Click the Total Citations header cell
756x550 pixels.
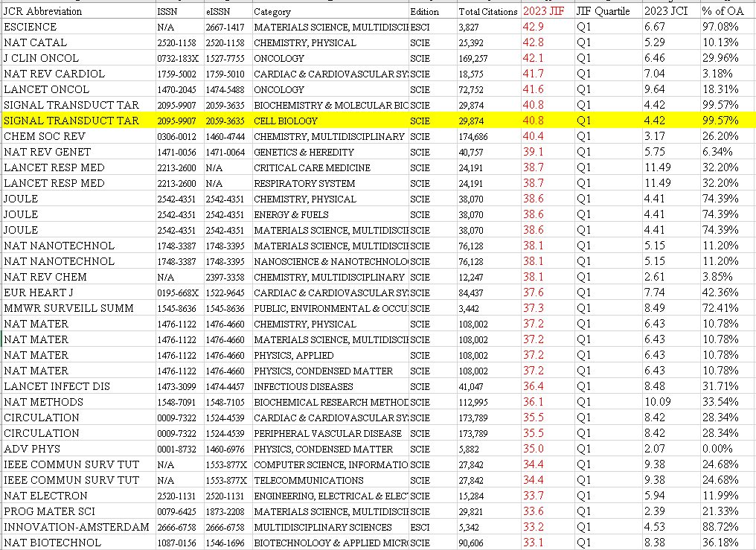coord(487,12)
